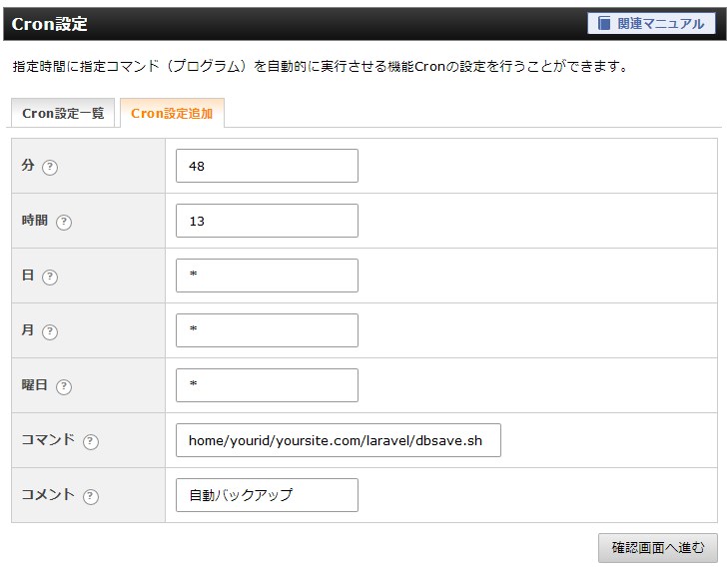Click the コメント field with 自動バックアップ
This screenshot has width=728, height=568.
[x=267, y=495]
